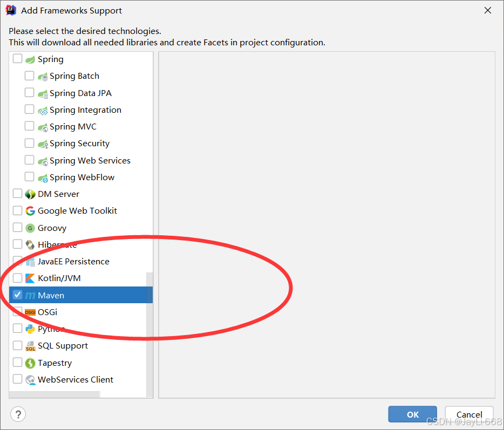Click the vertical scrollbar of the technologies list

pos(149,335)
